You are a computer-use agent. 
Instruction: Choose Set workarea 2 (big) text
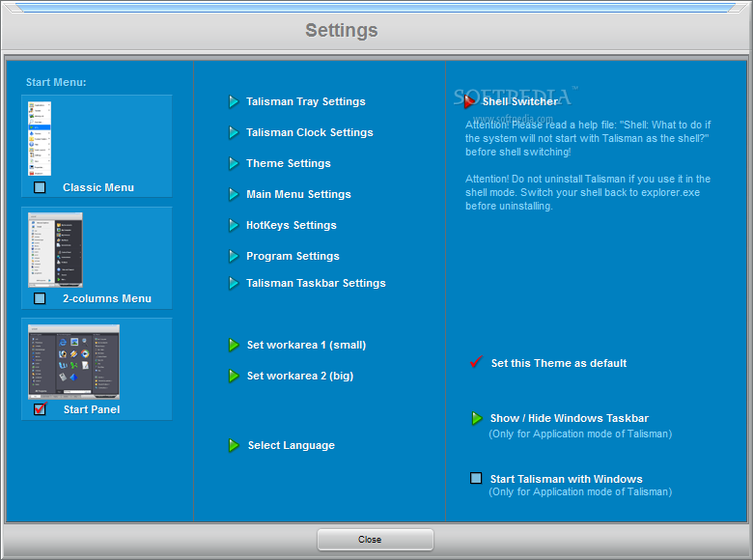(x=300, y=376)
